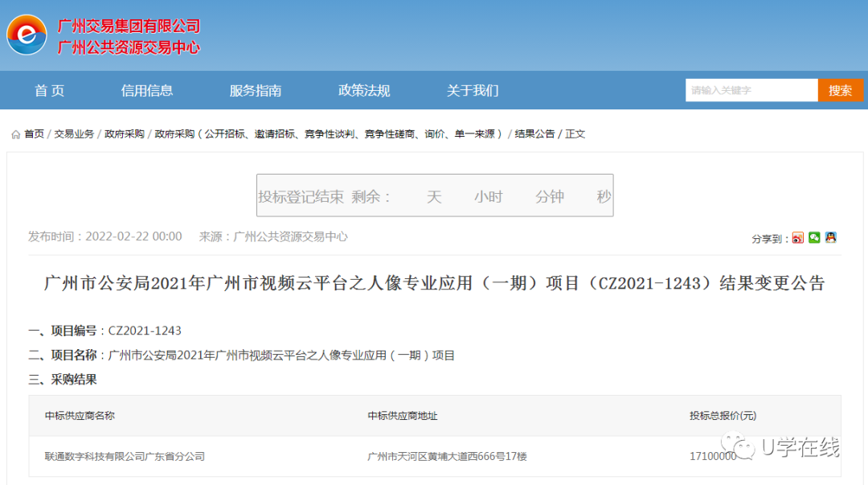868x485 pixels.
Task: Click the 投标总报价(元) column header
Action: click(723, 416)
